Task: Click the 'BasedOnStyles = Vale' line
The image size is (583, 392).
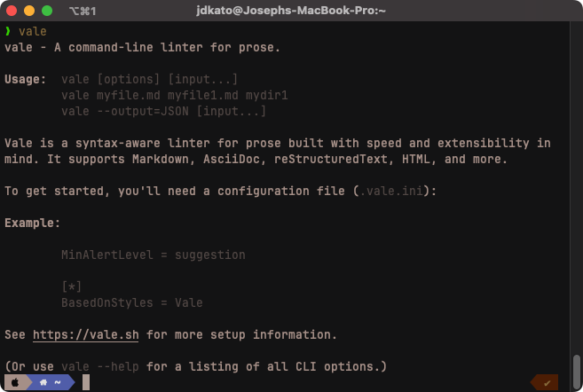Action: 131,302
